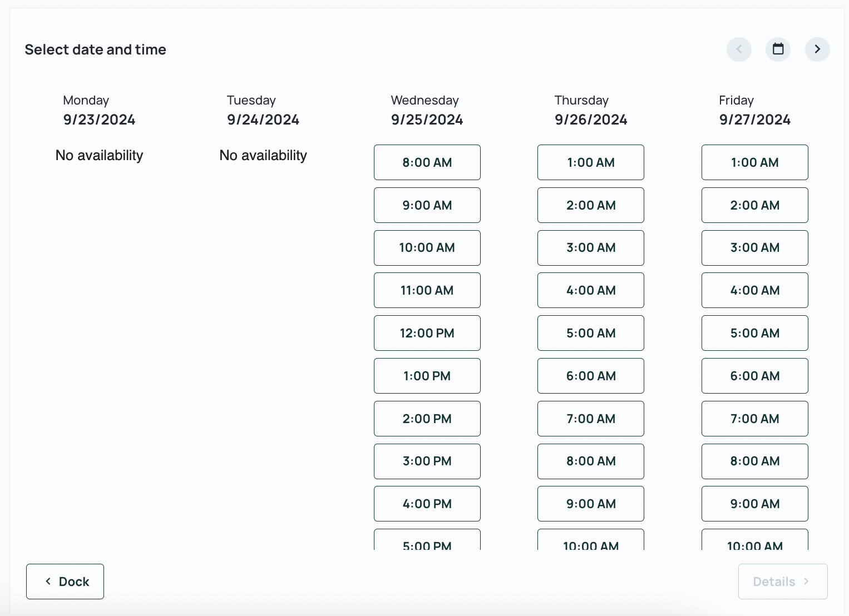Select Wednesday 4:00 PM time
The width and height of the screenshot is (849, 616).
(427, 504)
